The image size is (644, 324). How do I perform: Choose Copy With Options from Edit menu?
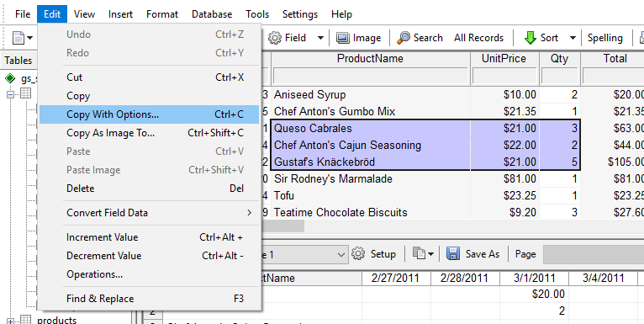(149, 114)
